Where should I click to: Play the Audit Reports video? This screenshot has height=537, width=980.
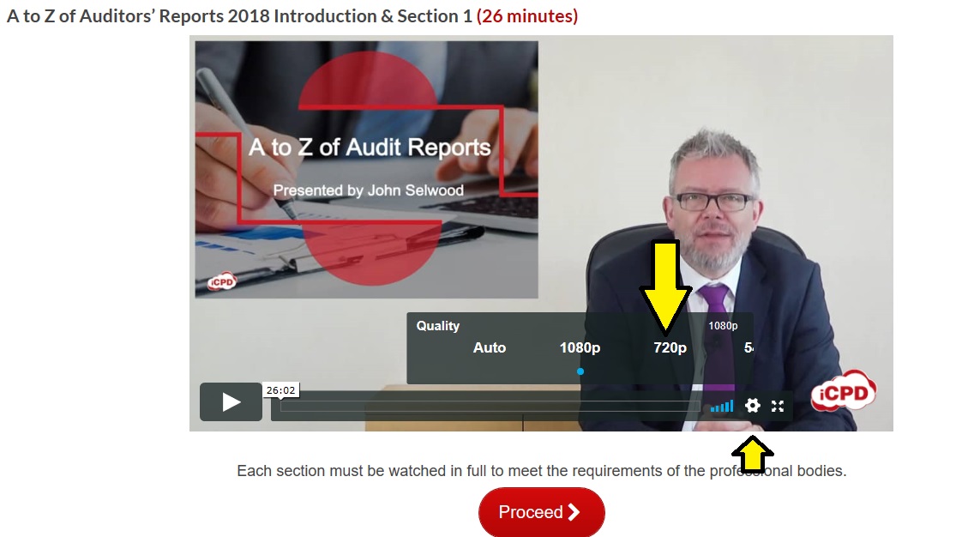pyautogui.click(x=231, y=402)
